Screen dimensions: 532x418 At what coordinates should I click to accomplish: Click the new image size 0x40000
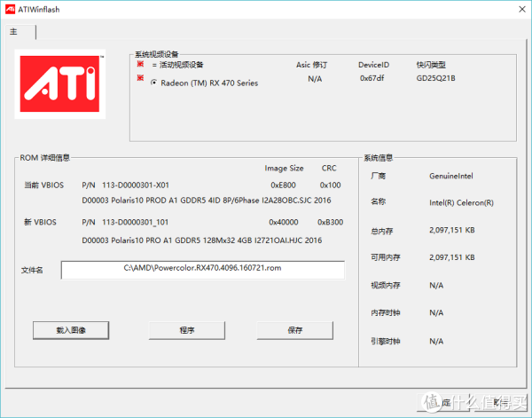(x=284, y=222)
